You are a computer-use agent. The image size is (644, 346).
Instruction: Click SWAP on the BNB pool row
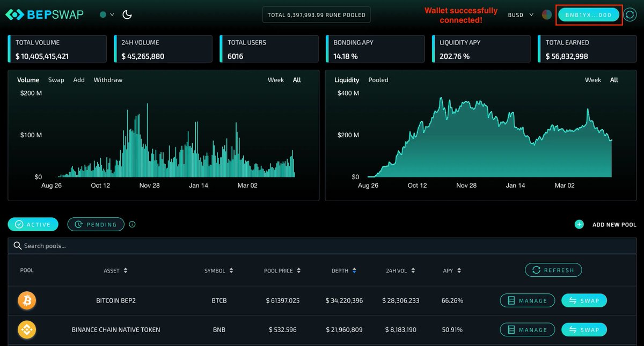pyautogui.click(x=584, y=329)
